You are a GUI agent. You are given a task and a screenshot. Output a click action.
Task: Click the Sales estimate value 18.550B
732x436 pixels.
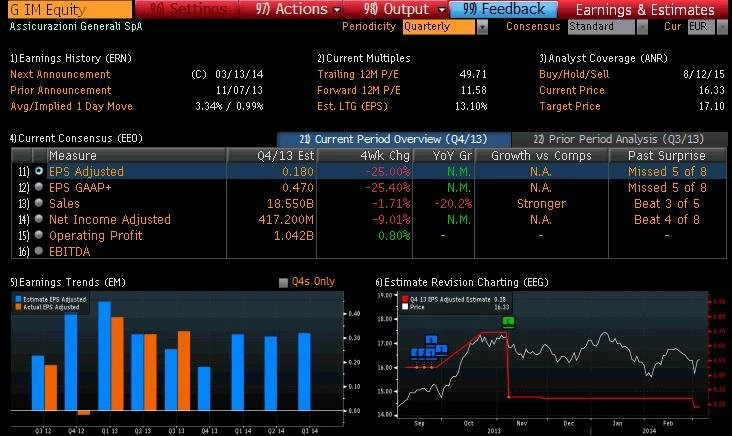[x=290, y=204]
